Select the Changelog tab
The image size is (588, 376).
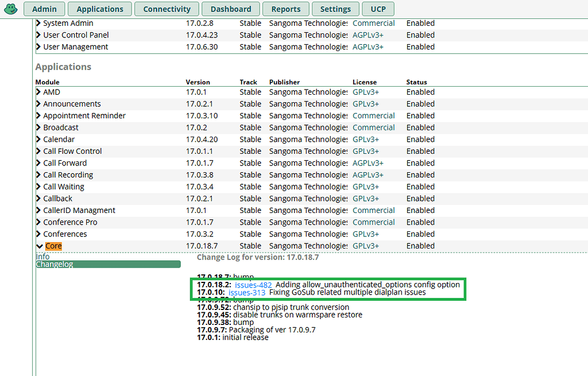click(54, 263)
